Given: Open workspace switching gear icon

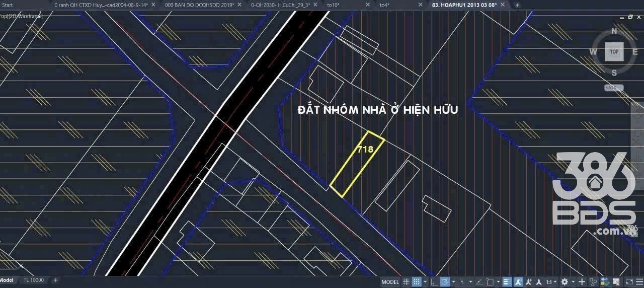Looking at the screenshot, I should pyautogui.click(x=565, y=282).
